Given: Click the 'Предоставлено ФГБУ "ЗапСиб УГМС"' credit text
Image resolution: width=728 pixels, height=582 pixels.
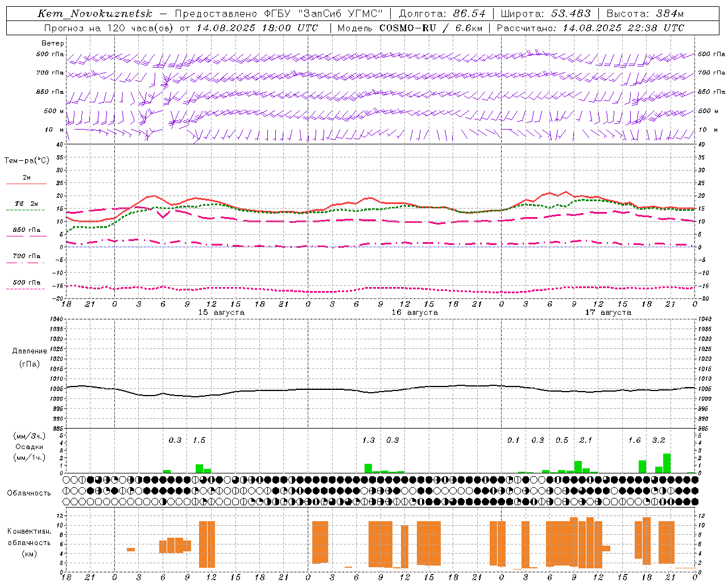Looking at the screenshot, I should [279, 14].
